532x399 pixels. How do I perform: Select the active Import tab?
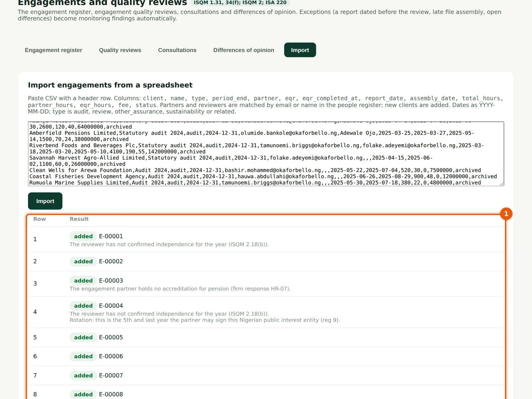[300, 50]
